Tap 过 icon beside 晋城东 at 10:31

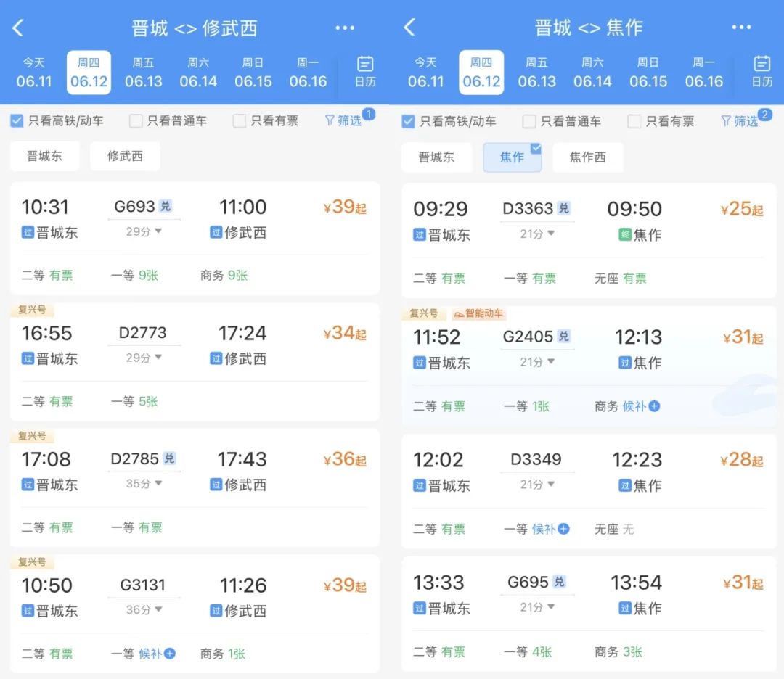pyautogui.click(x=28, y=232)
